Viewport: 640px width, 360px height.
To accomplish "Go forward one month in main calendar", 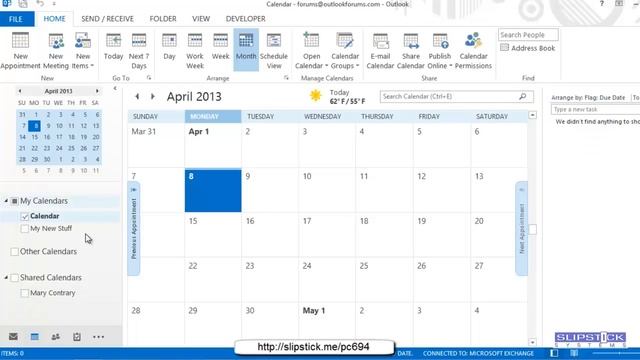I will (153, 96).
